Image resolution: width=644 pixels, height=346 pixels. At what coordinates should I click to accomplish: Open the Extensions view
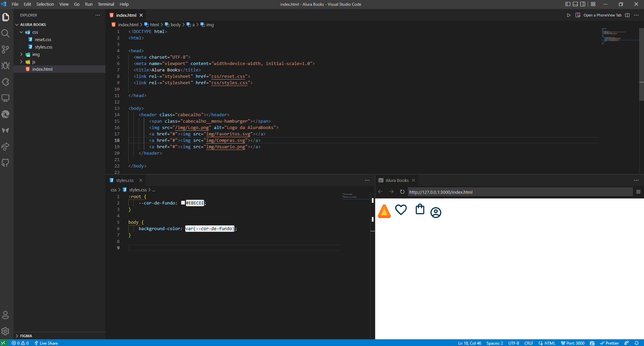coord(6,82)
